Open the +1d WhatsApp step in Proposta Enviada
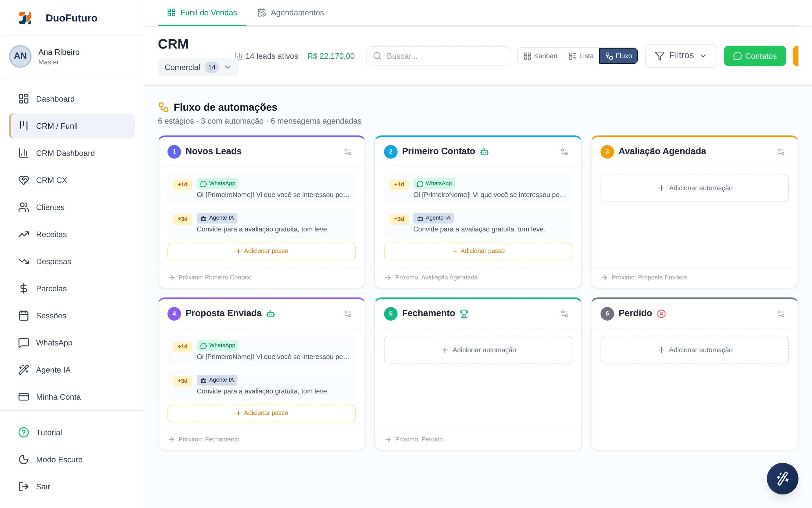The width and height of the screenshot is (812, 508). pyautogui.click(x=261, y=351)
